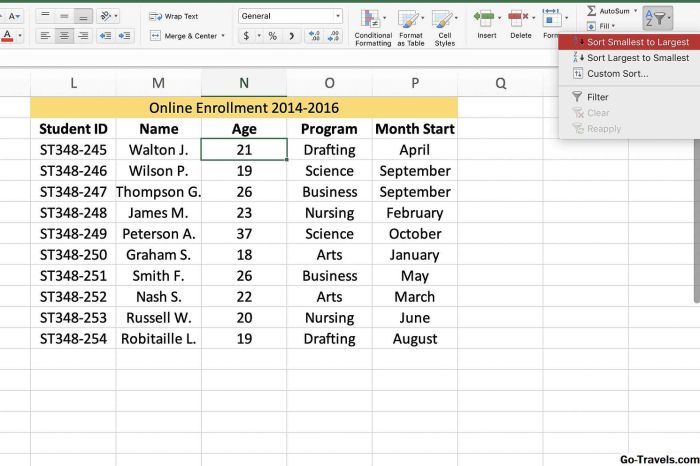The height and width of the screenshot is (466, 700).
Task: Align cell text left
Action: click(x=45, y=35)
